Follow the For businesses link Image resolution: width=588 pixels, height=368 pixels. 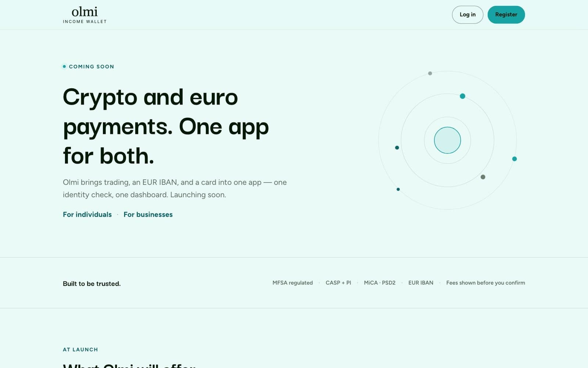click(148, 215)
